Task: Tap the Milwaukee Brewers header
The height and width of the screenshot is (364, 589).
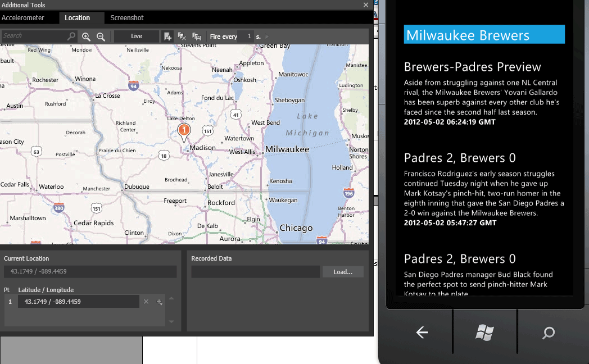Action: tap(484, 34)
